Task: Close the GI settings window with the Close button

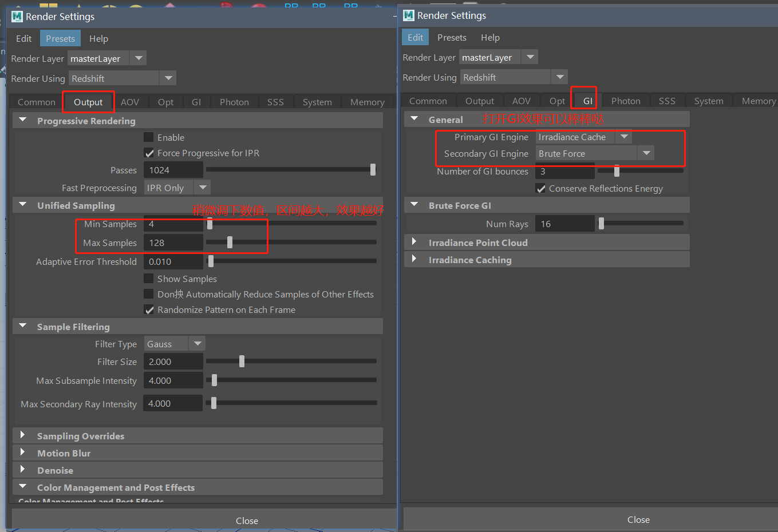Action: point(638,519)
